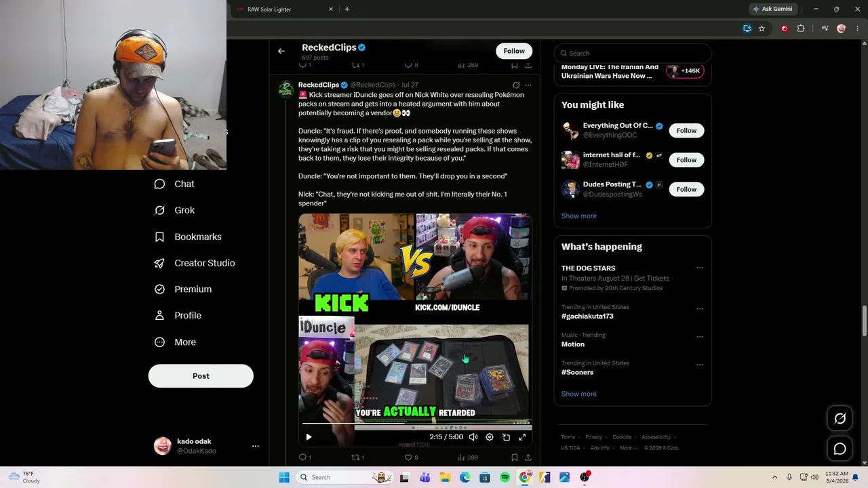The height and width of the screenshot is (488, 868).
Task: Open options for Motion trend
Action: click(700, 337)
